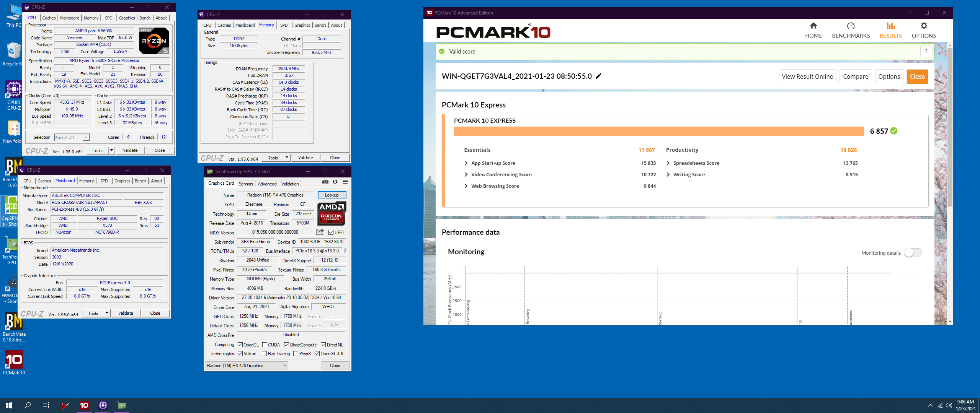
Task: Toggle the Monitoring details switch
Action: tap(913, 253)
